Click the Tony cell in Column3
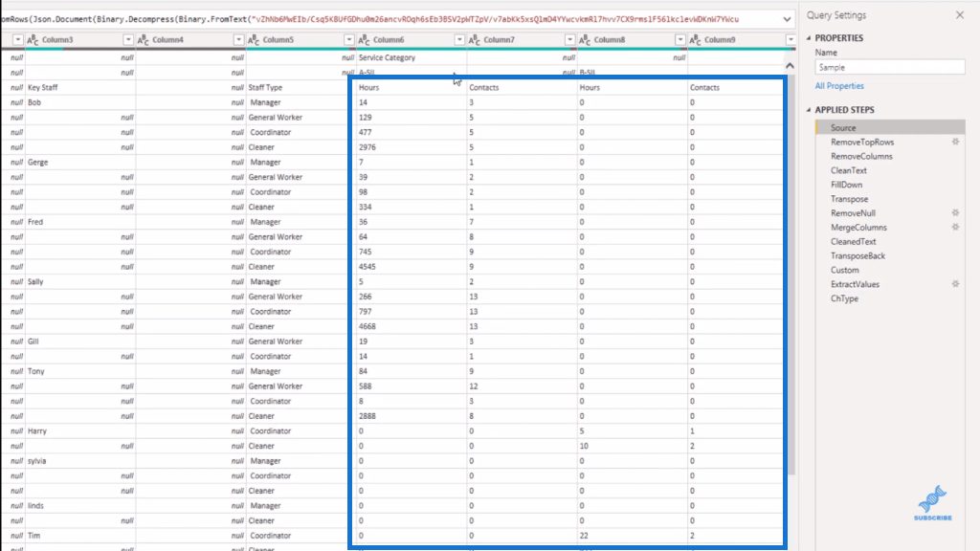This screenshot has width=980, height=551. click(x=80, y=371)
